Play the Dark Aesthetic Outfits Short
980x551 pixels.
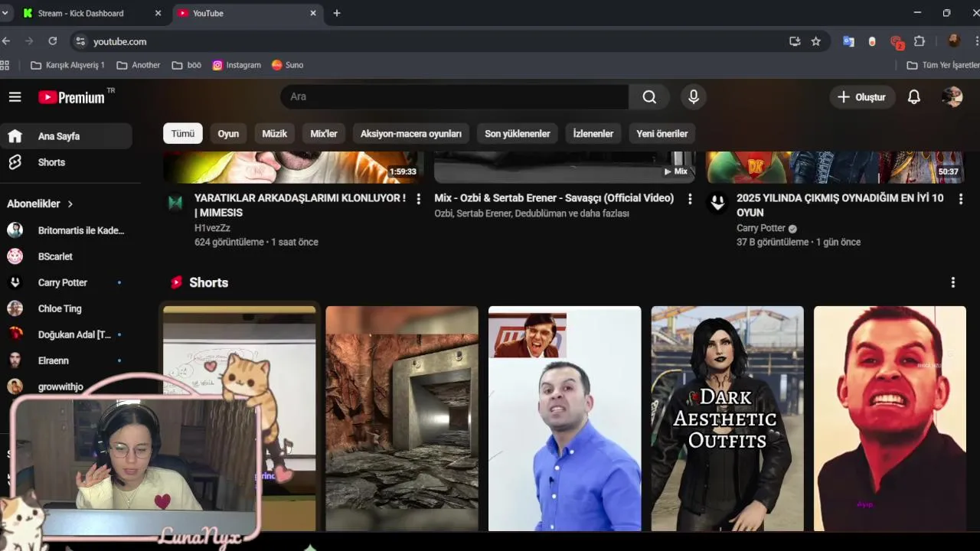click(x=727, y=419)
